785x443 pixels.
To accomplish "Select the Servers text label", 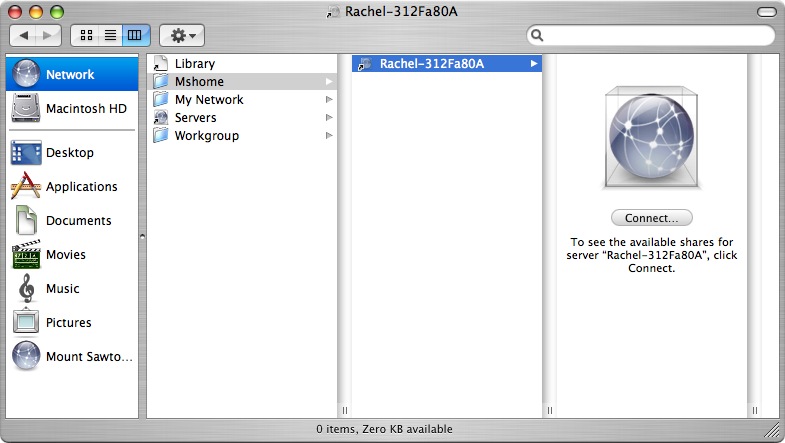I will 195,118.
